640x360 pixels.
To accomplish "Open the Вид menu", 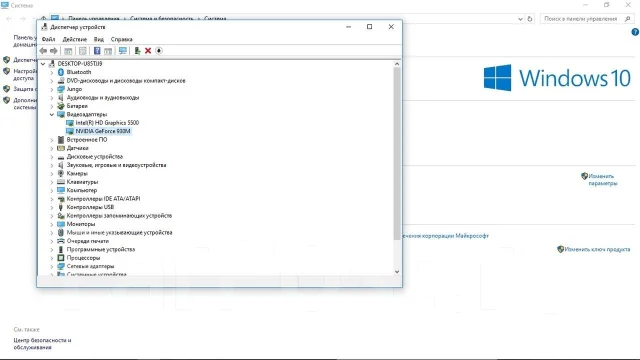I will coord(99,39).
